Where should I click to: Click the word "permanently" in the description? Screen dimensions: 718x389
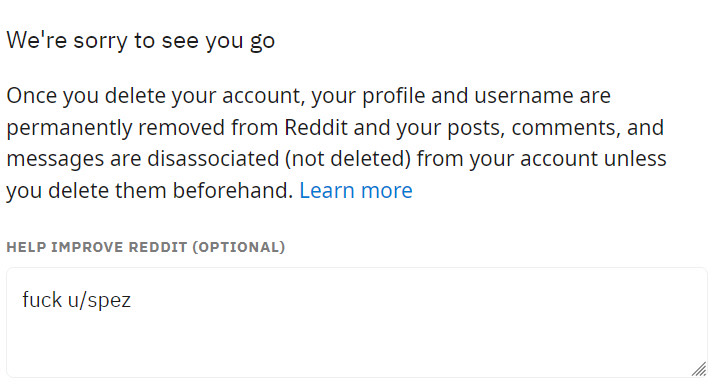(x=69, y=128)
